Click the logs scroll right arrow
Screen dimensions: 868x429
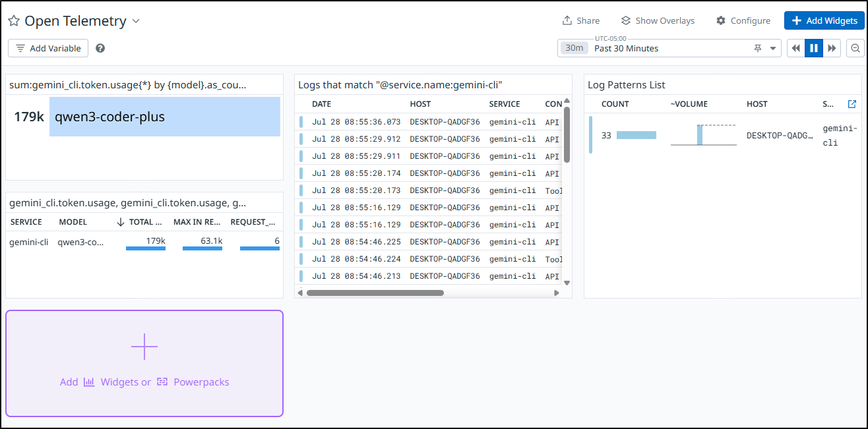557,293
